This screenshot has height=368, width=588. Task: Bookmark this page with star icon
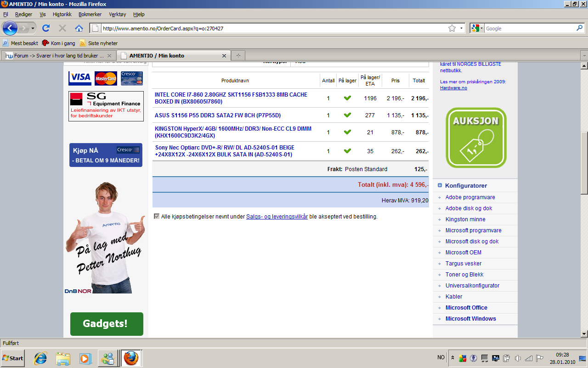[452, 28]
